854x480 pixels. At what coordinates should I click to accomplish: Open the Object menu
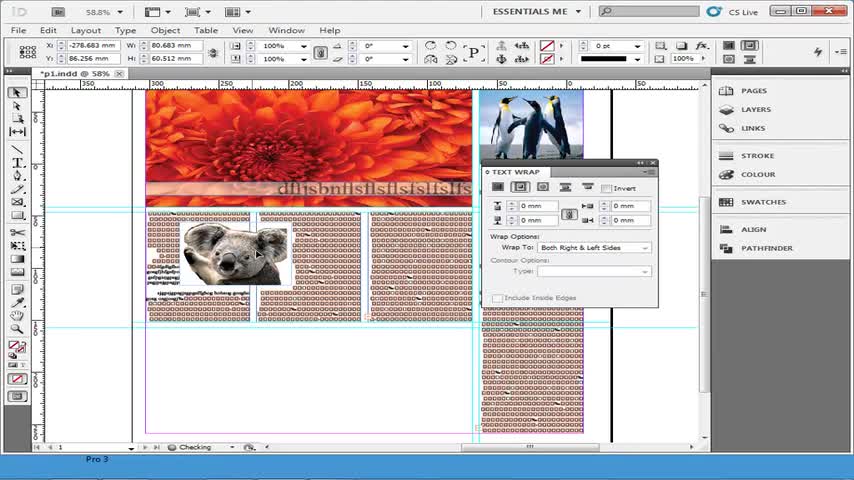point(165,31)
